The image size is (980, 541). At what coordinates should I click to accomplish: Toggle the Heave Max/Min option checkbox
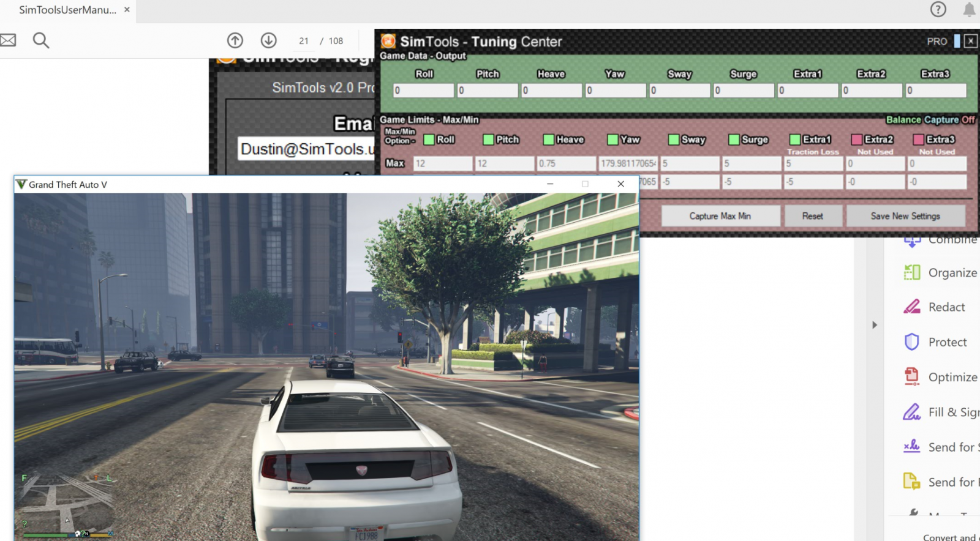click(549, 140)
